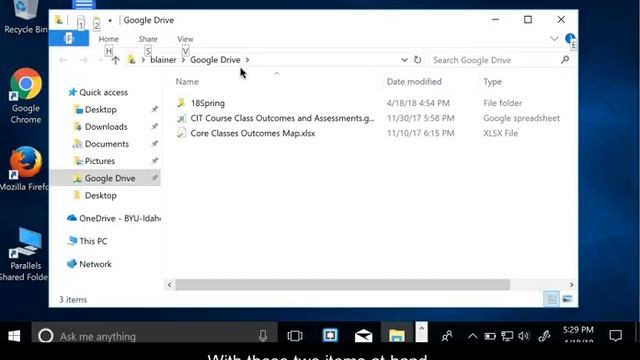Viewport: 640px width, 360px height.
Task: Sort by Date modified column header
Action: click(414, 82)
